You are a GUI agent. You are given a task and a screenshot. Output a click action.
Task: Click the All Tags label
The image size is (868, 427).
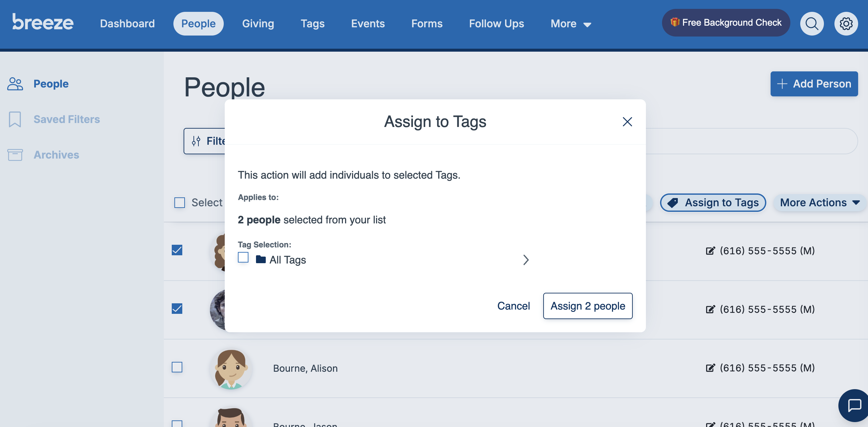point(288,260)
